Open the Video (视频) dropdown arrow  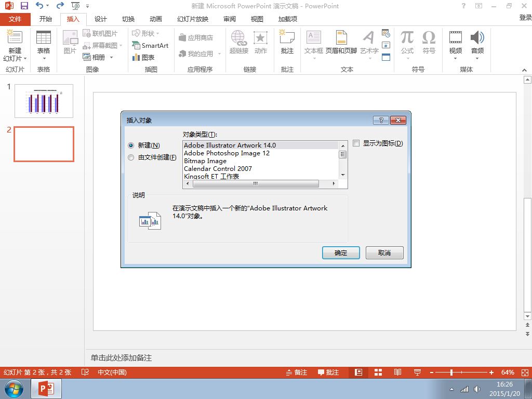(x=456, y=58)
